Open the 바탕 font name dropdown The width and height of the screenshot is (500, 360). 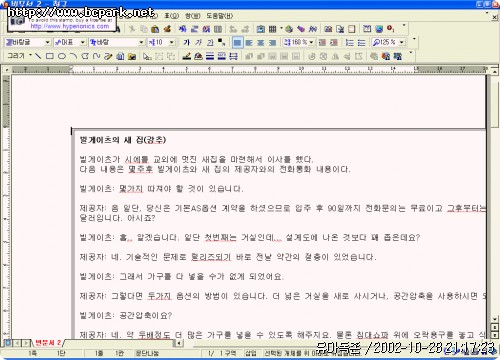[141, 42]
